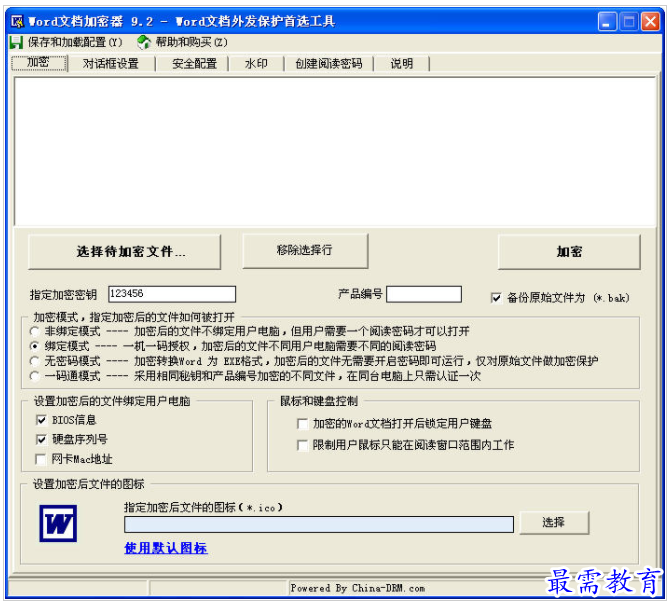Click the Powered By China-DRM.com status text

(358, 588)
